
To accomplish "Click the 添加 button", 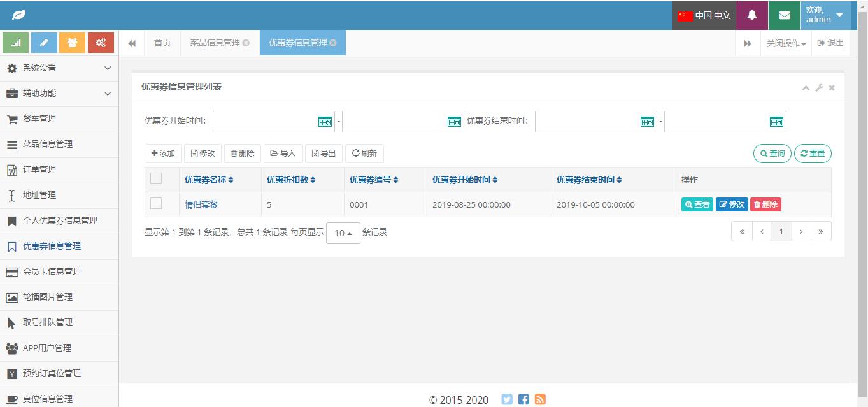I will point(163,154).
